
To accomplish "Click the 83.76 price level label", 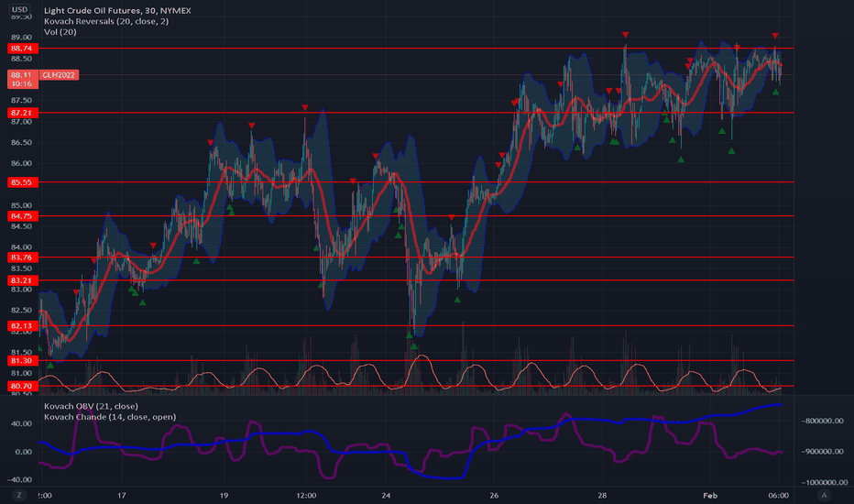I will pos(22,257).
